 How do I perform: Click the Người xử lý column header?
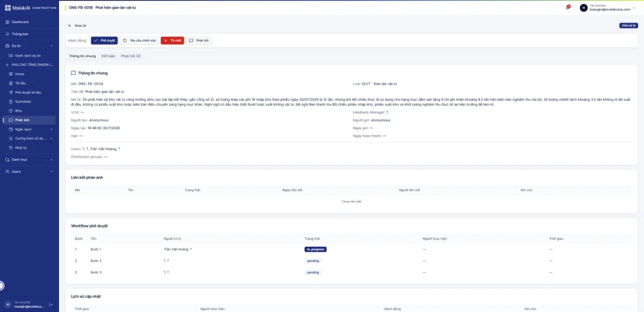point(173,238)
